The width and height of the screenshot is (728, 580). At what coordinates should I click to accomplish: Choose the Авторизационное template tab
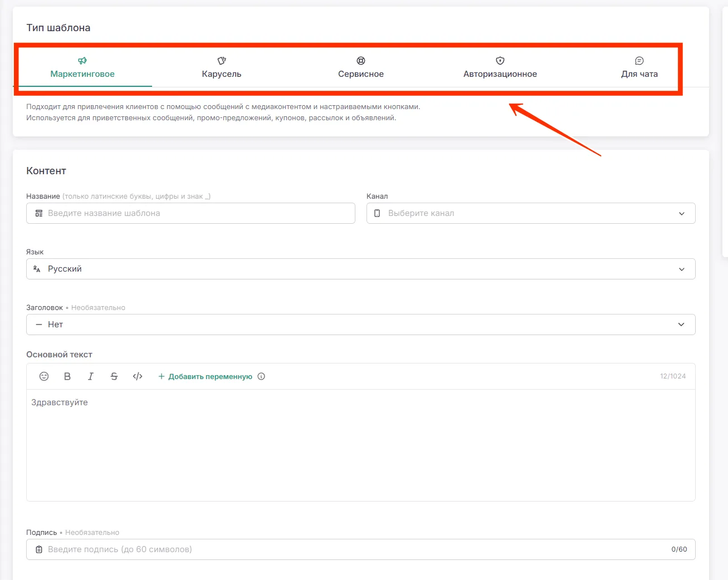tap(500, 67)
